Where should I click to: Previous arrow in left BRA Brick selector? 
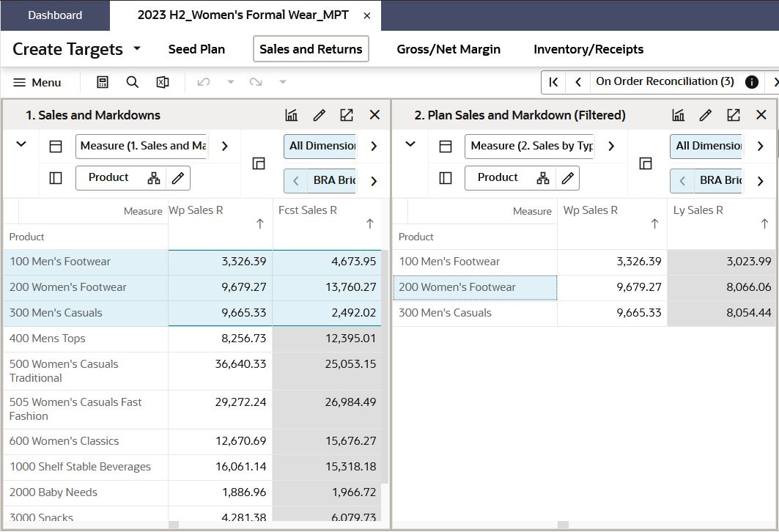click(295, 181)
